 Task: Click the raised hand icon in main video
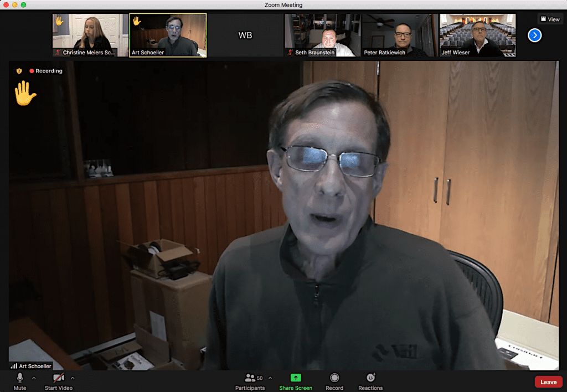25,93
